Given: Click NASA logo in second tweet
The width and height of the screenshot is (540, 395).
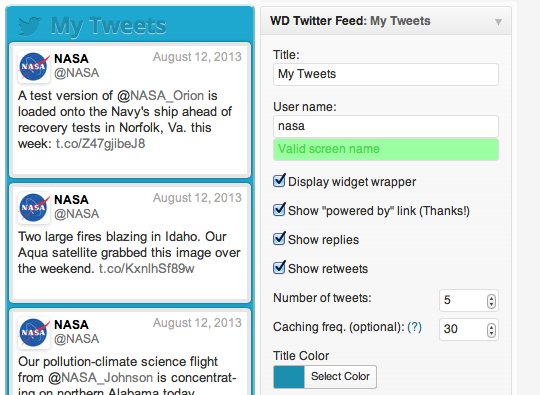Looking at the screenshot, I should (x=34, y=207).
